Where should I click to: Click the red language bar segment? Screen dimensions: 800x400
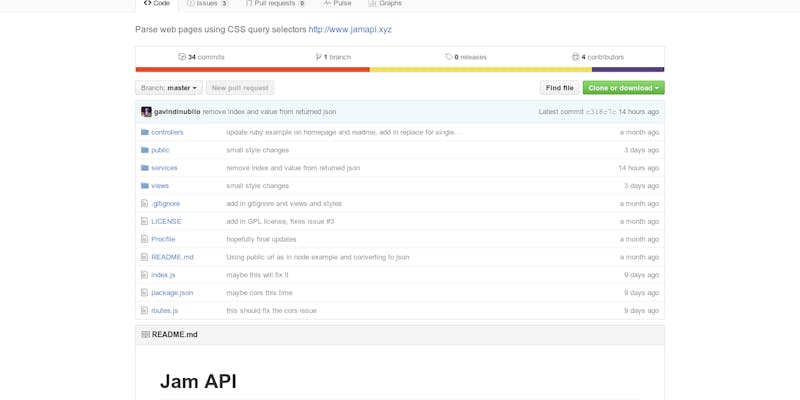pyautogui.click(x=253, y=69)
